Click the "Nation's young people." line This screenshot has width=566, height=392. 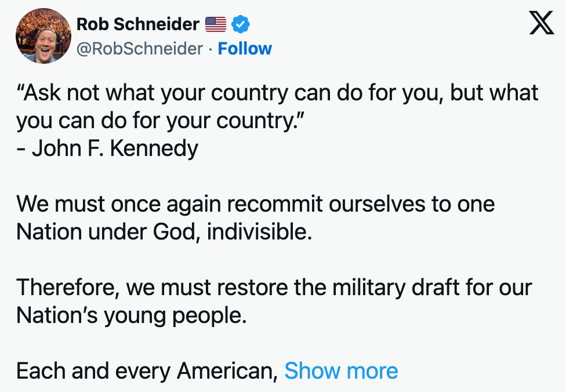pyautogui.click(x=131, y=315)
